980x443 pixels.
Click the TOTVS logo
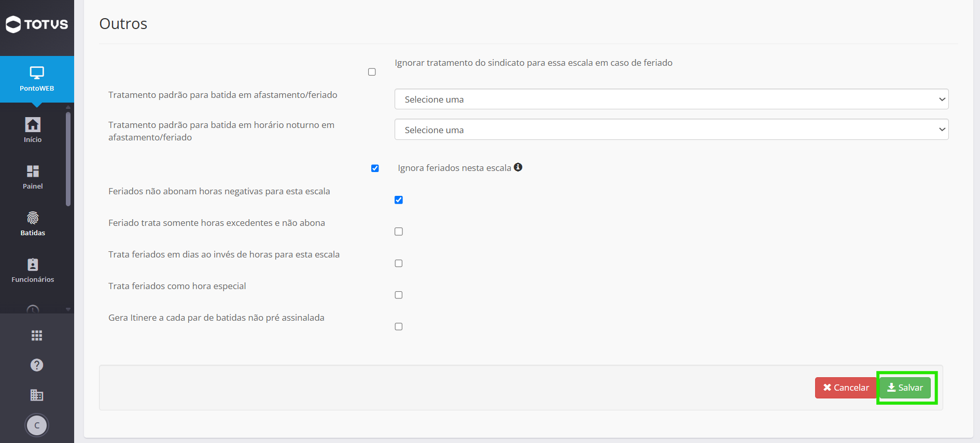[37, 24]
